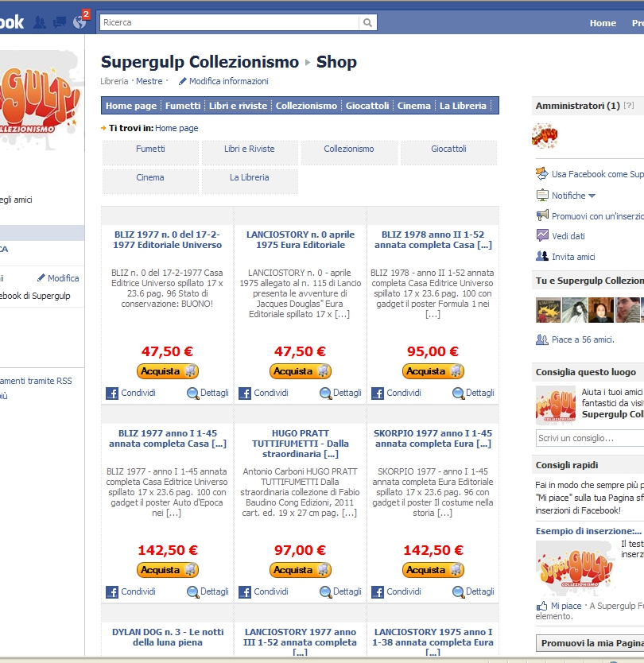Click the thumbs-up Mi piace icon

[541, 606]
